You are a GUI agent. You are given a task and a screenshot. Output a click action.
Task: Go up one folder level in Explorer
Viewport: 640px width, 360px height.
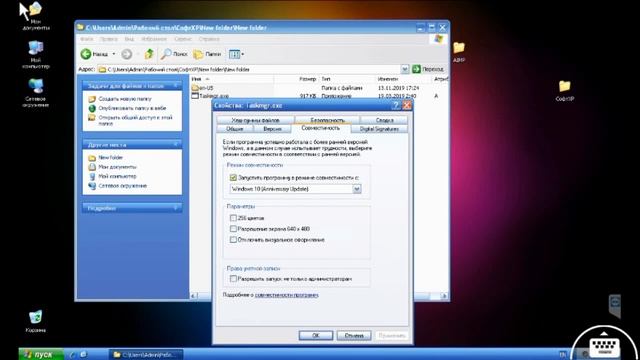point(149,54)
